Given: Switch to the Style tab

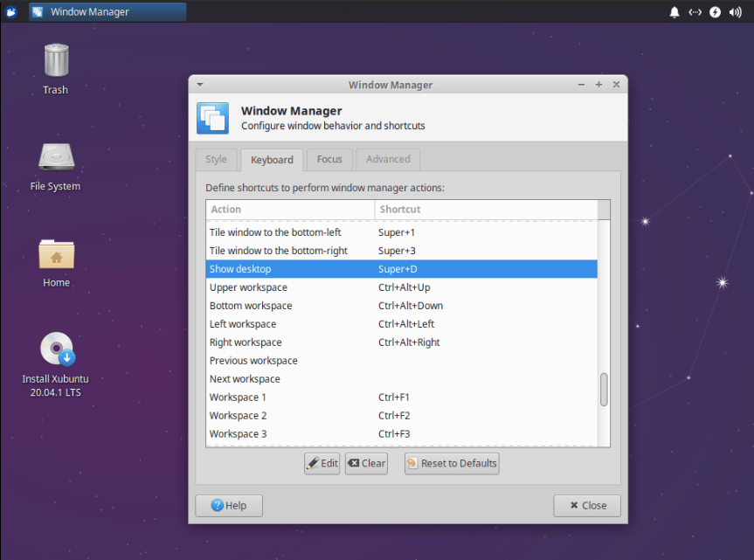Looking at the screenshot, I should coord(215,159).
